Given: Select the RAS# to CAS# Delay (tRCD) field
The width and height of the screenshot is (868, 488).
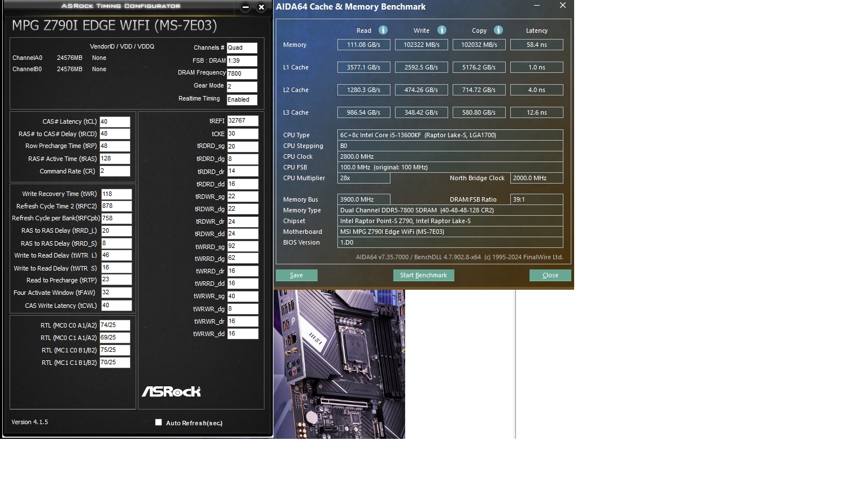Looking at the screenshot, I should tap(115, 134).
